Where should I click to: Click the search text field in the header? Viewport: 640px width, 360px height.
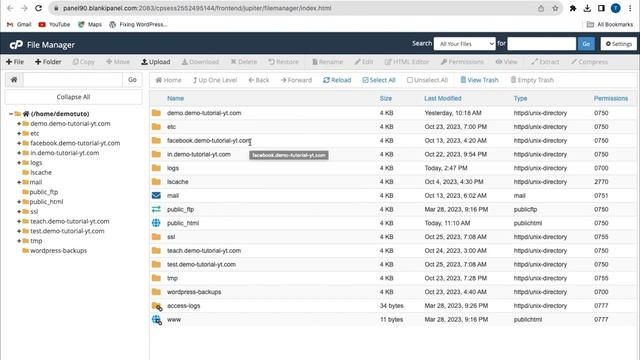pos(541,44)
